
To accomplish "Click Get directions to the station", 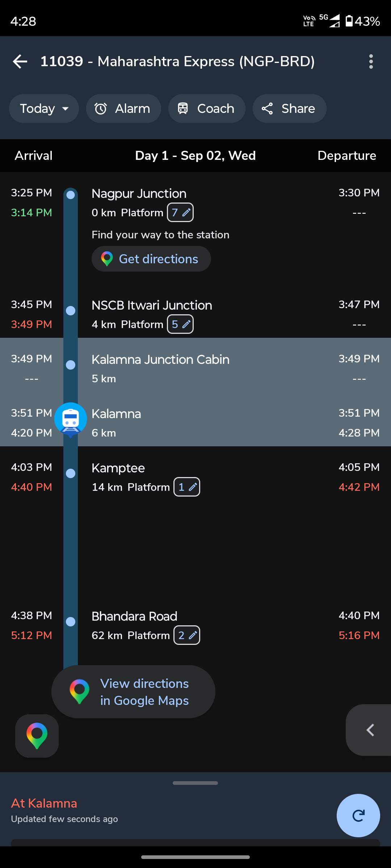I will click(x=151, y=259).
